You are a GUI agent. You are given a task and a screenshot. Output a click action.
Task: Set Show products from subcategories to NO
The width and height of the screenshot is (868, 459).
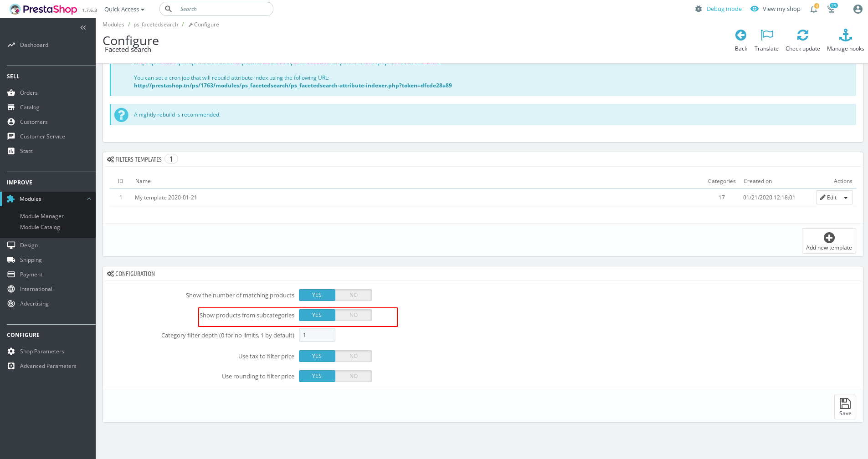(x=354, y=315)
